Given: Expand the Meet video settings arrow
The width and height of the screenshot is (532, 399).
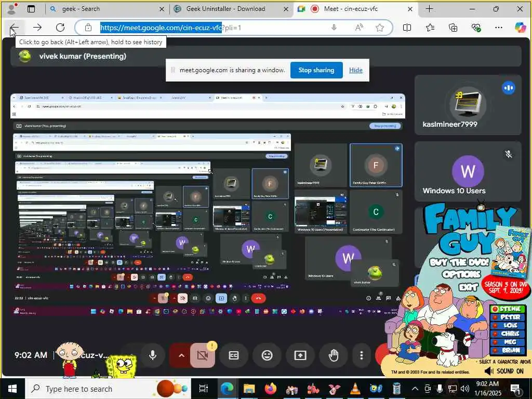Looking at the screenshot, I should coord(181,355).
